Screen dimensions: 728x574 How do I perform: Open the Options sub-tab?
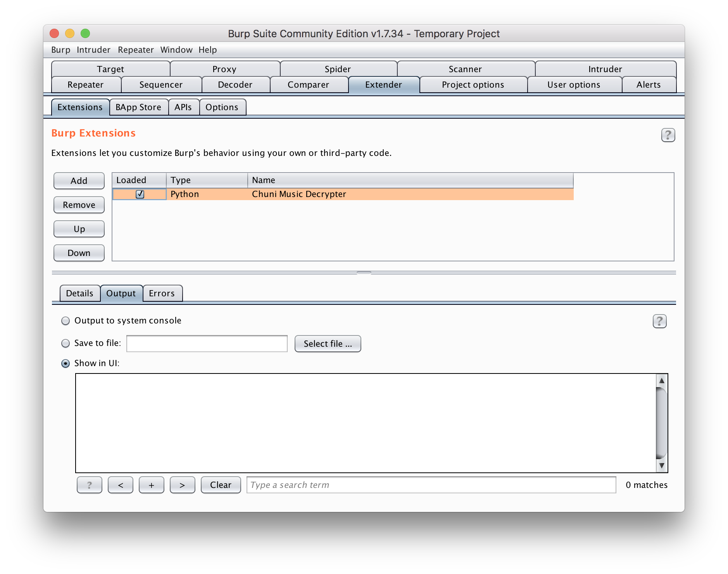pyautogui.click(x=222, y=107)
